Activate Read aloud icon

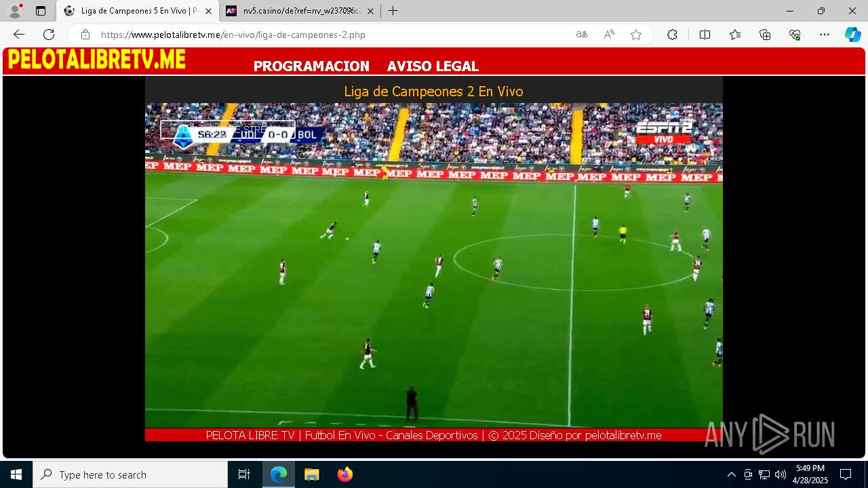[x=609, y=35]
